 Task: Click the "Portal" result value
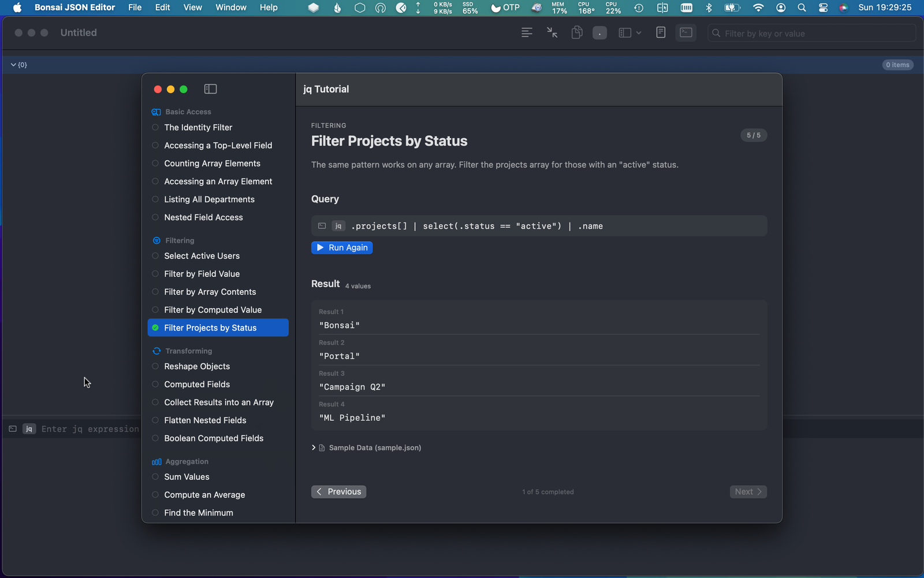coord(340,356)
